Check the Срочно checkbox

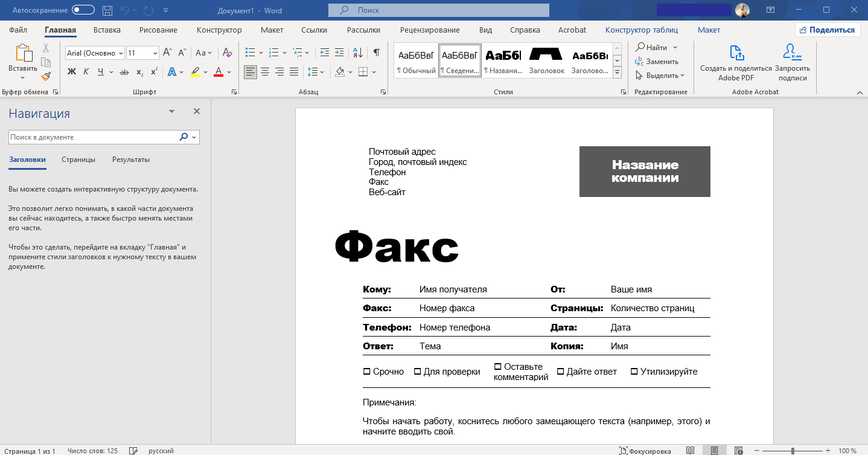[366, 372]
